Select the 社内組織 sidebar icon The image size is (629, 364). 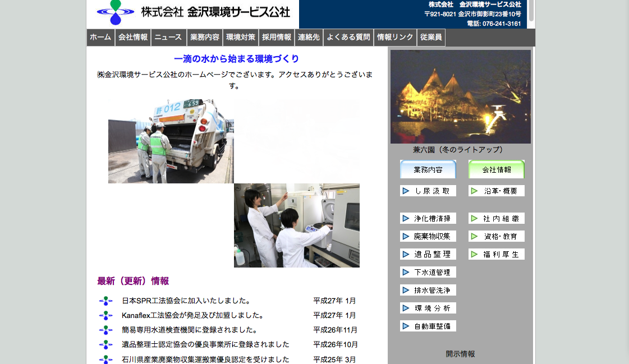pyautogui.click(x=496, y=218)
